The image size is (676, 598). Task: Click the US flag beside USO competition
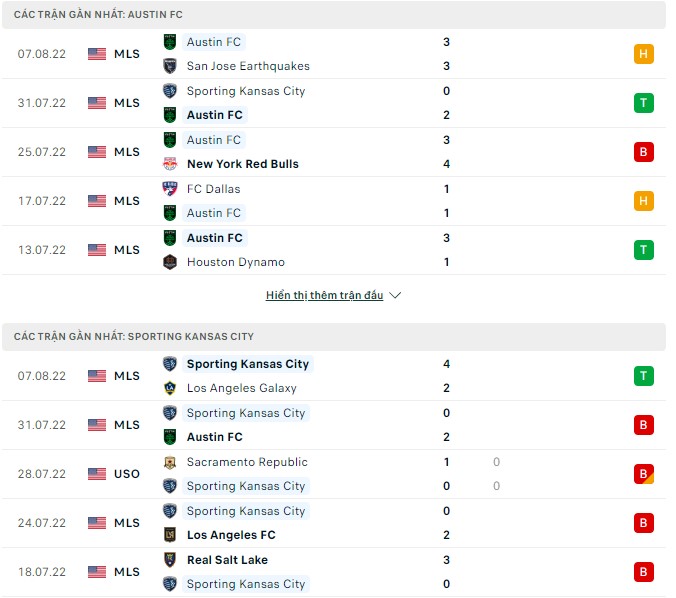[96, 474]
